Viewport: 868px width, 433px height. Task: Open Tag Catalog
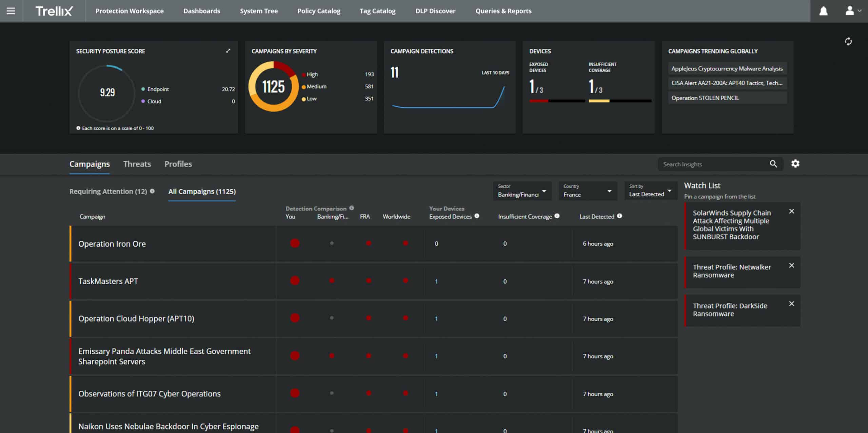click(377, 11)
